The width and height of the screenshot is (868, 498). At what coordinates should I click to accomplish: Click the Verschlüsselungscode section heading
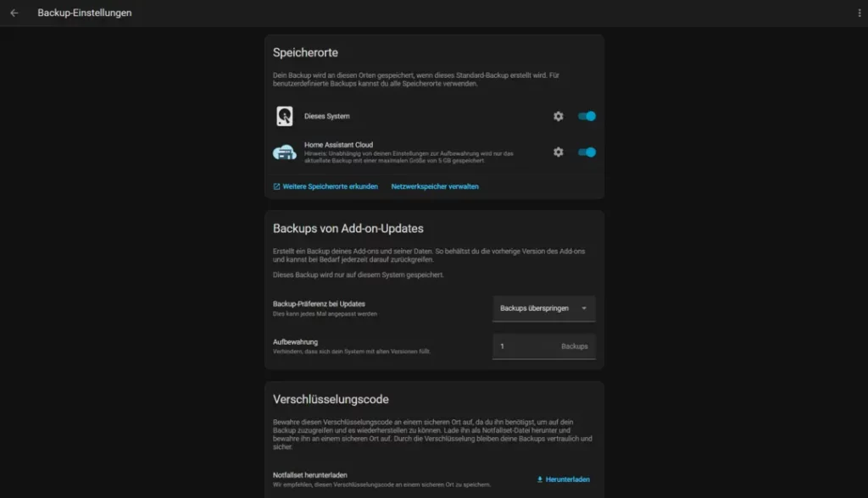pyautogui.click(x=331, y=399)
